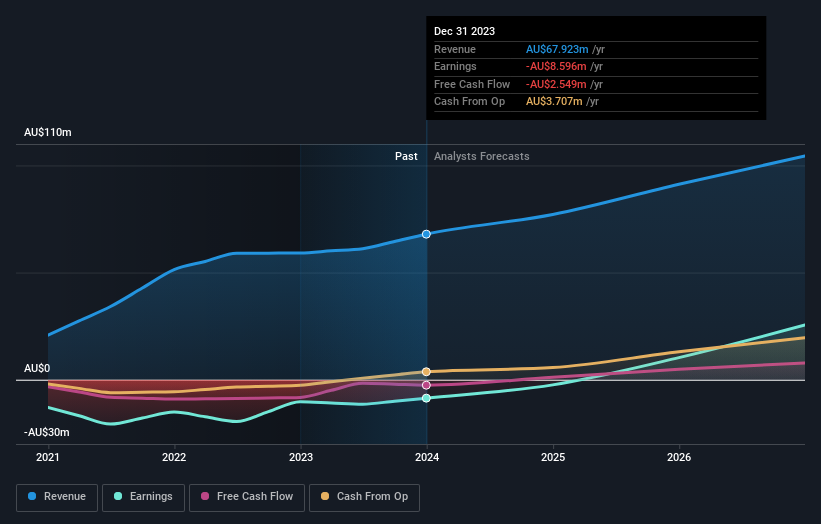821x524 pixels.
Task: Click the Past section label
Action: pos(406,157)
